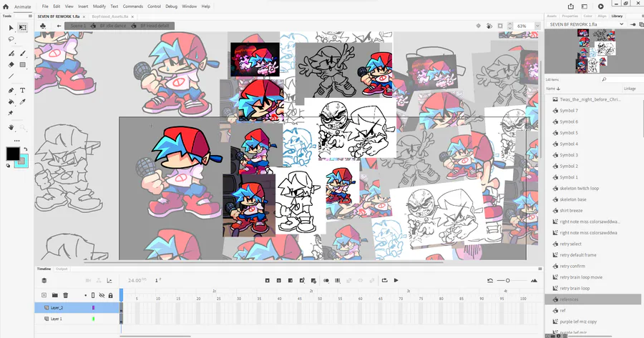Image resolution: width=644 pixels, height=338 pixels.
Task: Switch to the Output tab
Action: [x=62, y=269]
